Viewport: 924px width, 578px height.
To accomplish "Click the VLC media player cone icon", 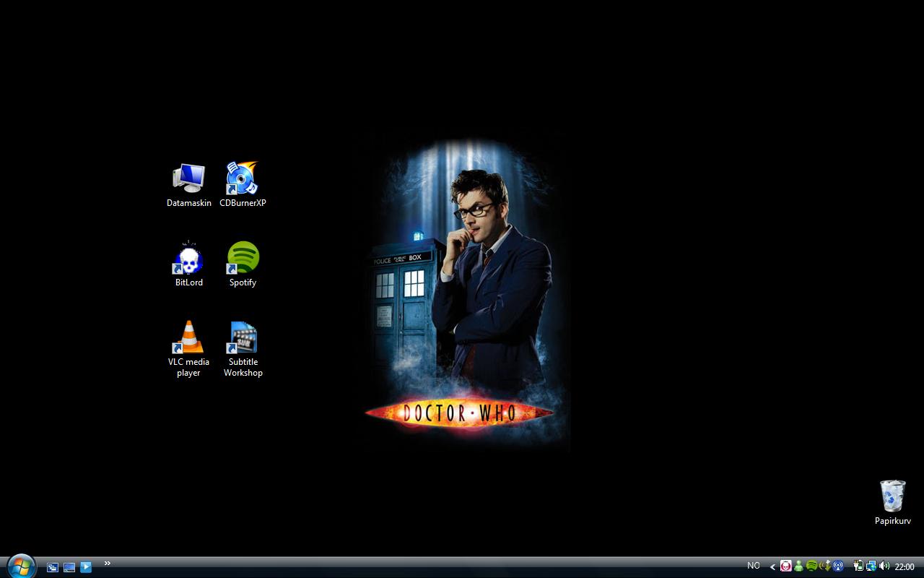I will pos(188,337).
